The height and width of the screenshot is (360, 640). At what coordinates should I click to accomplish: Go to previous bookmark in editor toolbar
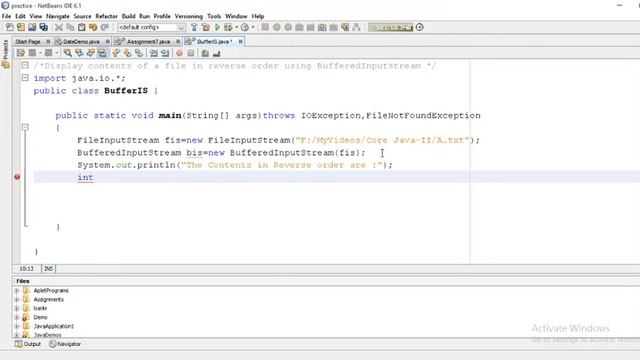pyautogui.click(x=116, y=53)
